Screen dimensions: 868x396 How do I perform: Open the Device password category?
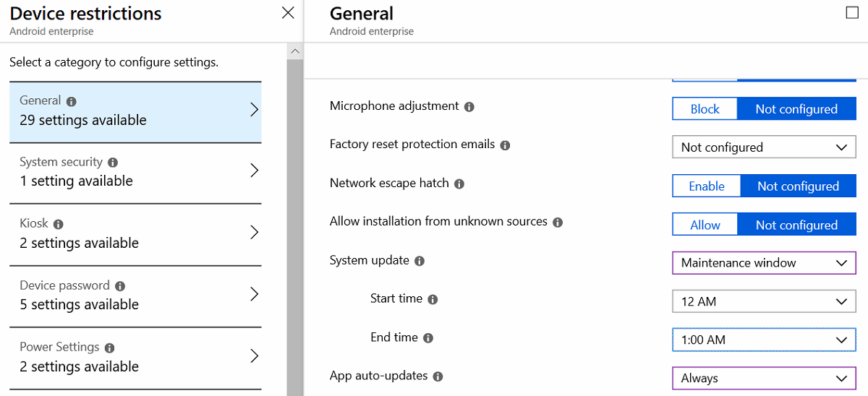pyautogui.click(x=135, y=295)
